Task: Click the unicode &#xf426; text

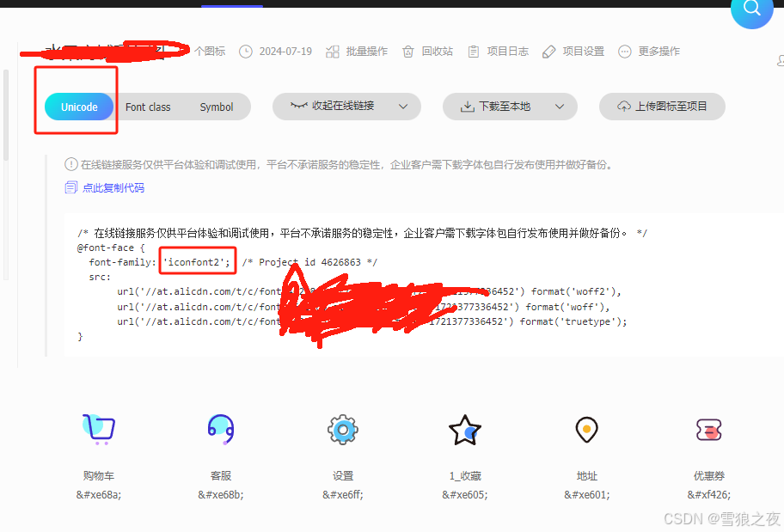Action: click(x=709, y=494)
